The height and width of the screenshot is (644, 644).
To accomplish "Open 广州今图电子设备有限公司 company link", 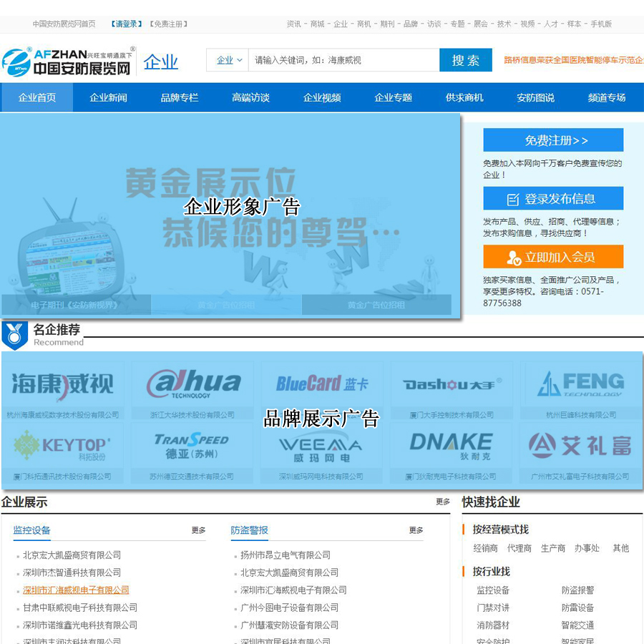I will (x=290, y=608).
